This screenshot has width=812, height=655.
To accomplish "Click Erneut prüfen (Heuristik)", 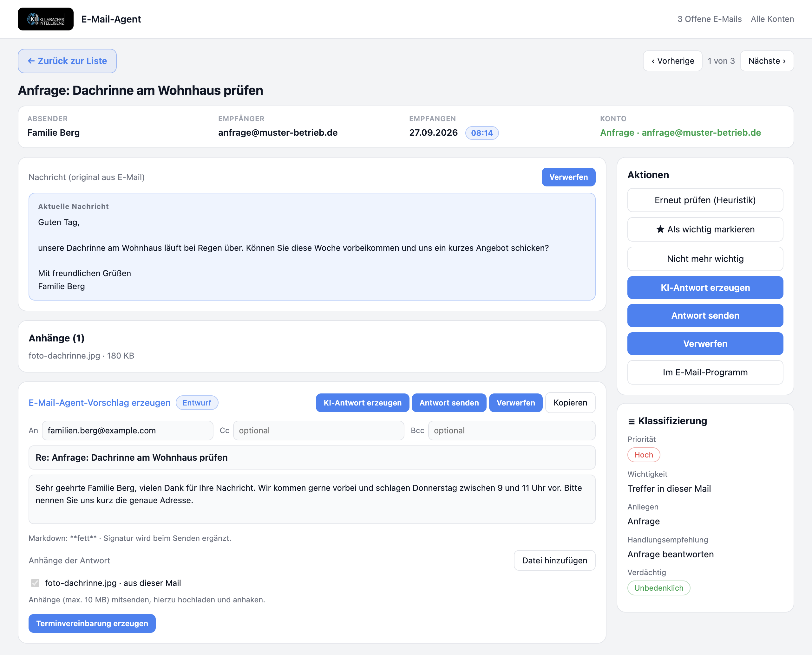I will coord(705,200).
